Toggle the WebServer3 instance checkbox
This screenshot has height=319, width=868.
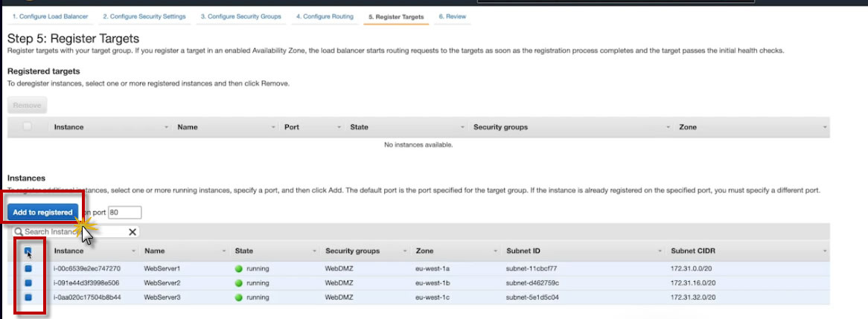[28, 297]
